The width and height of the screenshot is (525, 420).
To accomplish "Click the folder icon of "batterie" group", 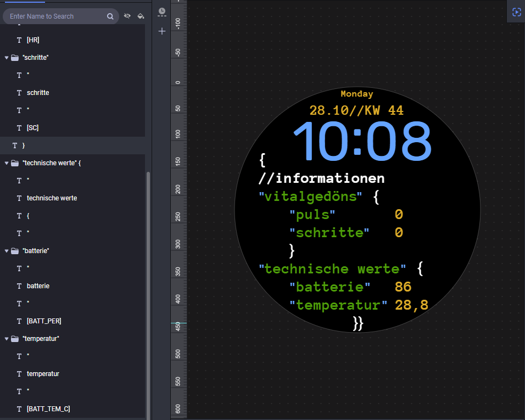I will pyautogui.click(x=15, y=251).
